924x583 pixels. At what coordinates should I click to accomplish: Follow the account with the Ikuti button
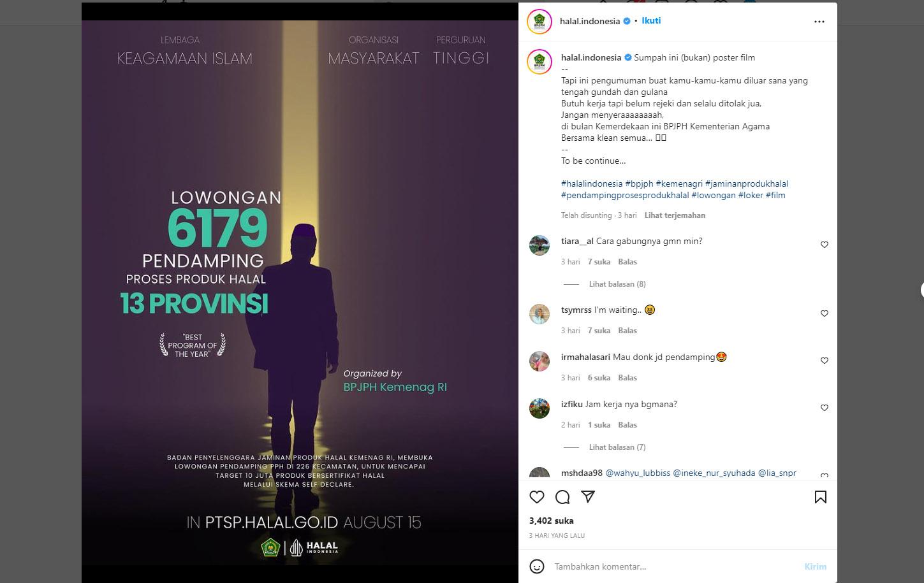pos(651,21)
